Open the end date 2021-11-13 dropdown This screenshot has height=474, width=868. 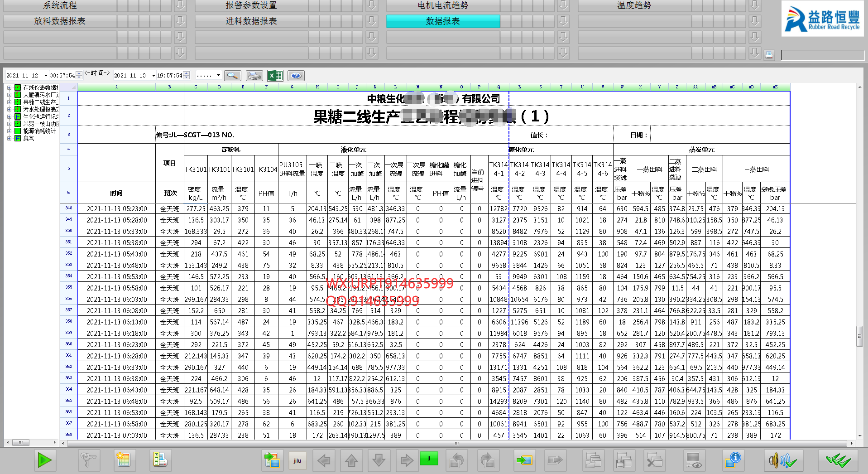[x=153, y=76]
